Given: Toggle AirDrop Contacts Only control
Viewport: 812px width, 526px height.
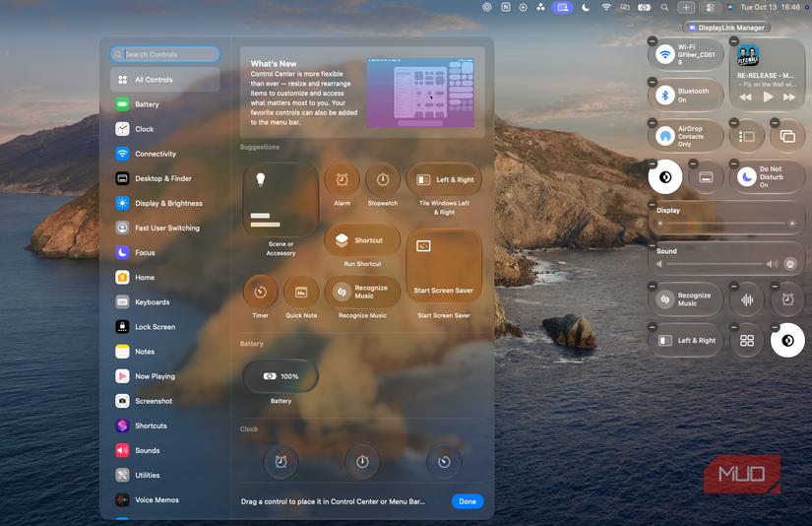Looking at the screenshot, I should 665,136.
